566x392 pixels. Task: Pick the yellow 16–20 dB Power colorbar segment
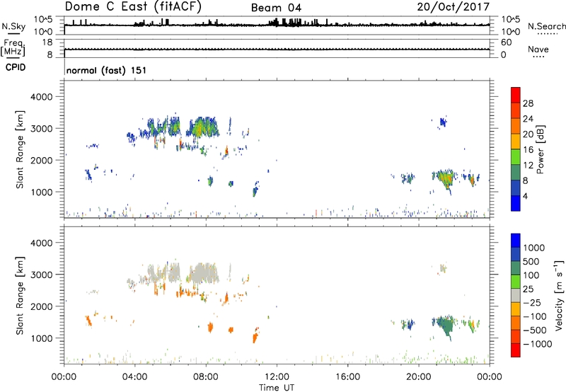[516, 142]
